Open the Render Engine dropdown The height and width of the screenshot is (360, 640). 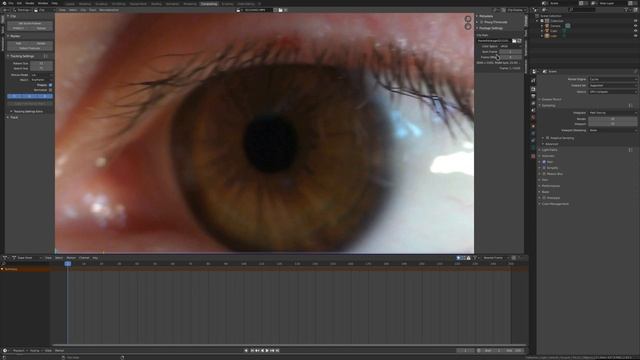[x=612, y=79]
